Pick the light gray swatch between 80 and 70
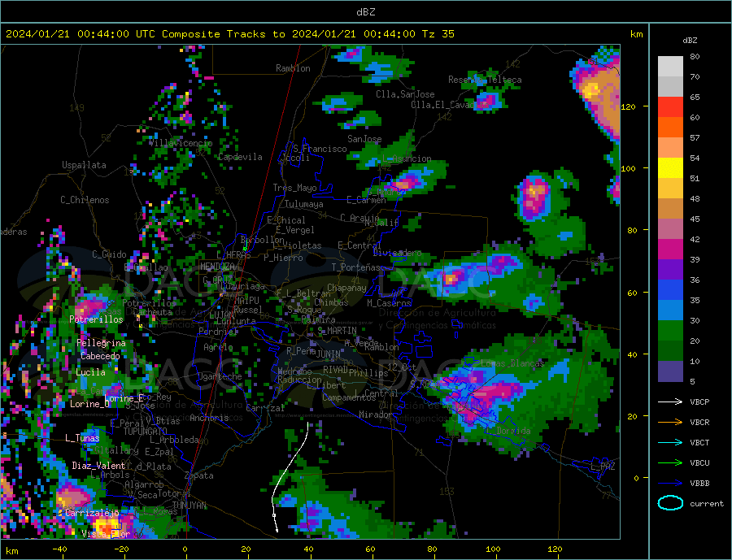 [x=670, y=67]
